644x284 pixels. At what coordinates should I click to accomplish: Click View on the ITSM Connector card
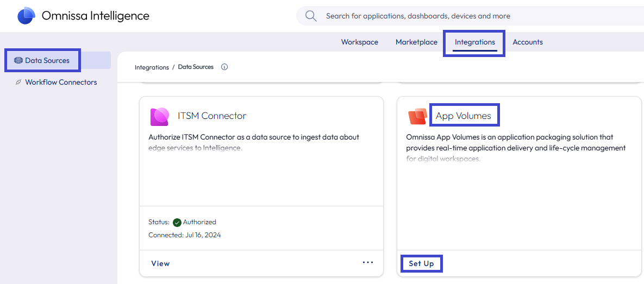click(160, 263)
